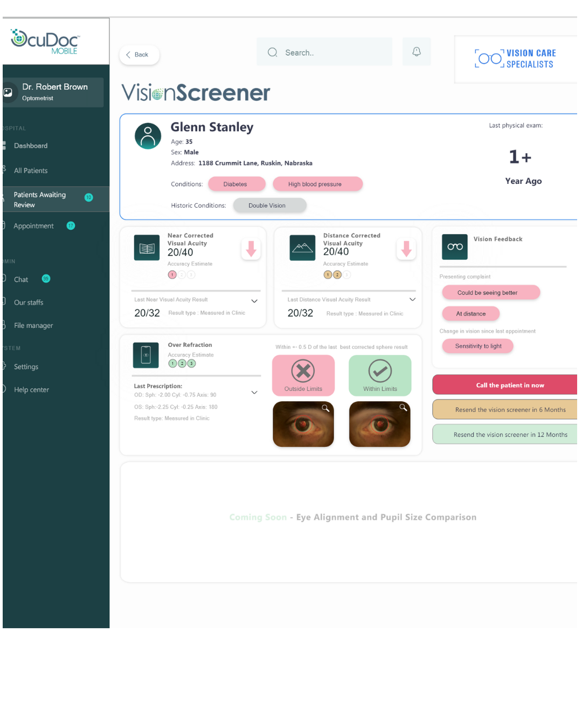582x728 pixels.
Task: Expand the Last Distance Visual Acuity Result
Action: click(412, 299)
